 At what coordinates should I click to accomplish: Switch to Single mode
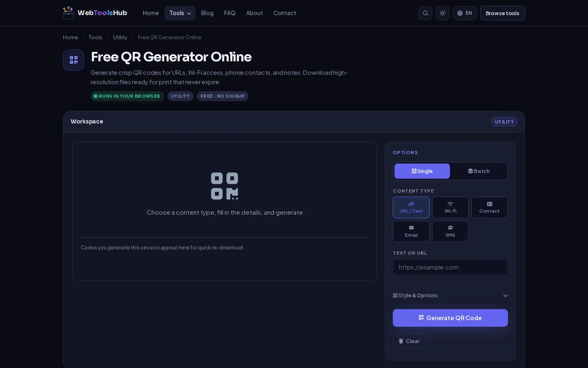[x=422, y=171]
